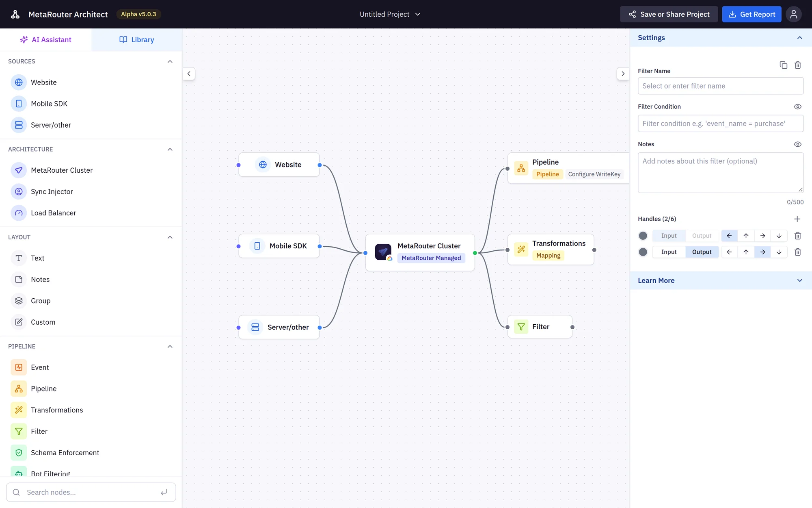Click the first handle's gray color dot
The height and width of the screenshot is (508, 812).
tap(643, 236)
